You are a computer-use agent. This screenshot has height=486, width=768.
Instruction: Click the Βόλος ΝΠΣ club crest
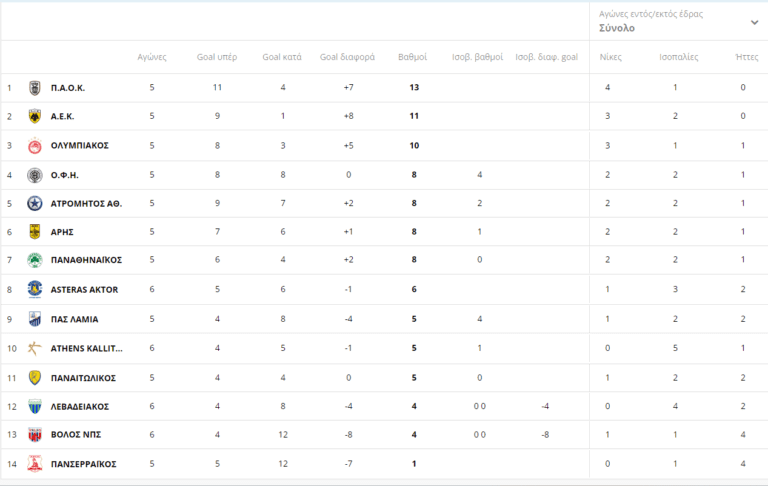[35, 435]
